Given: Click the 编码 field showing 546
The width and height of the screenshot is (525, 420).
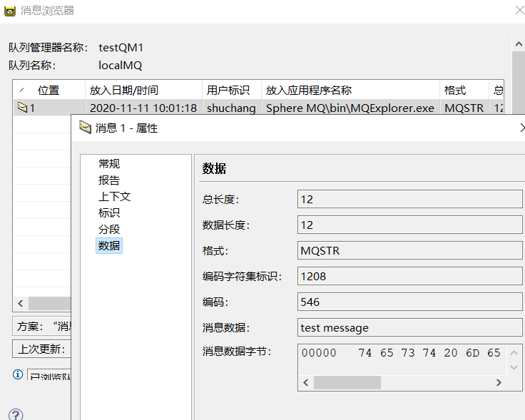Looking at the screenshot, I should [410, 302].
